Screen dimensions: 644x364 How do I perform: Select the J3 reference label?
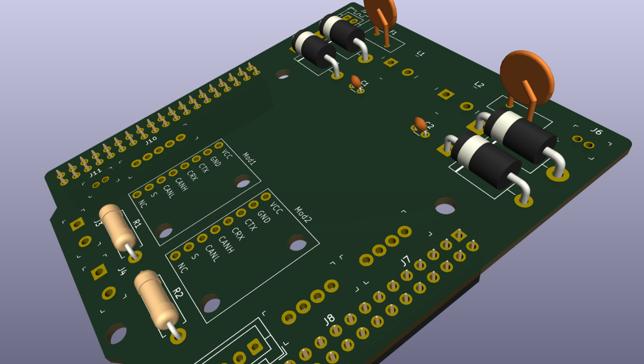98,223
